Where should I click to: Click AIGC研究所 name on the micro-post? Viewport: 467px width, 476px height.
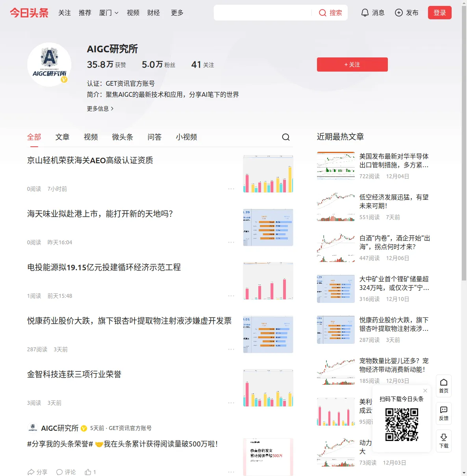(60, 428)
